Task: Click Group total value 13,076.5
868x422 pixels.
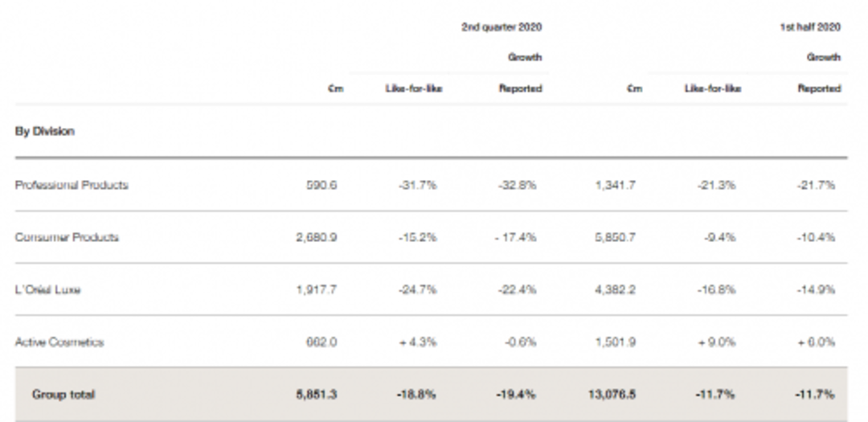Action: (612, 394)
